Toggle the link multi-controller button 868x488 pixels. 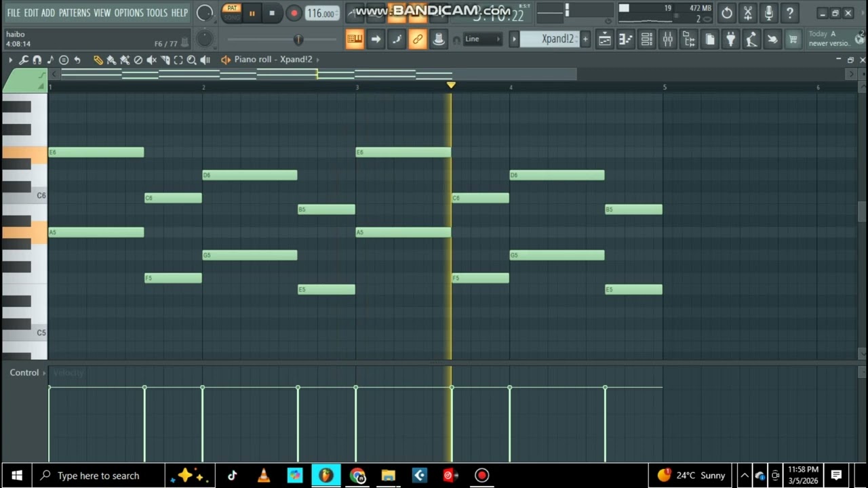(418, 39)
